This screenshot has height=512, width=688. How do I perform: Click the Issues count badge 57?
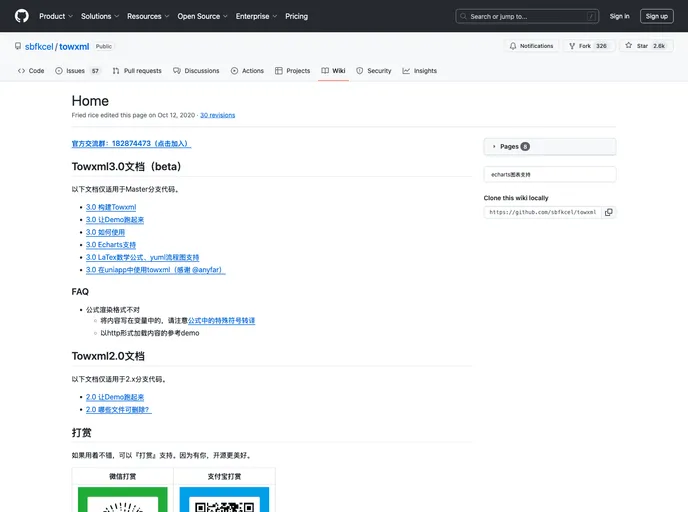point(95,71)
